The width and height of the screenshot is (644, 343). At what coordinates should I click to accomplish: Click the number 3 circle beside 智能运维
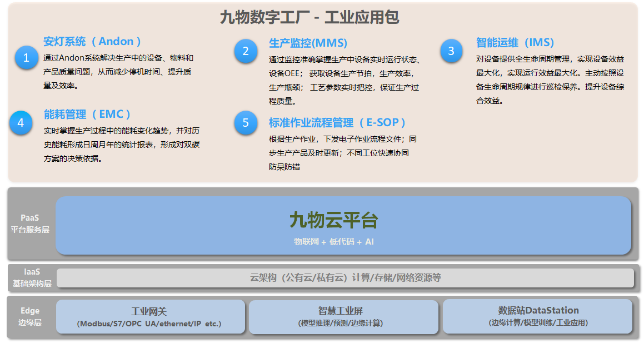(x=451, y=51)
